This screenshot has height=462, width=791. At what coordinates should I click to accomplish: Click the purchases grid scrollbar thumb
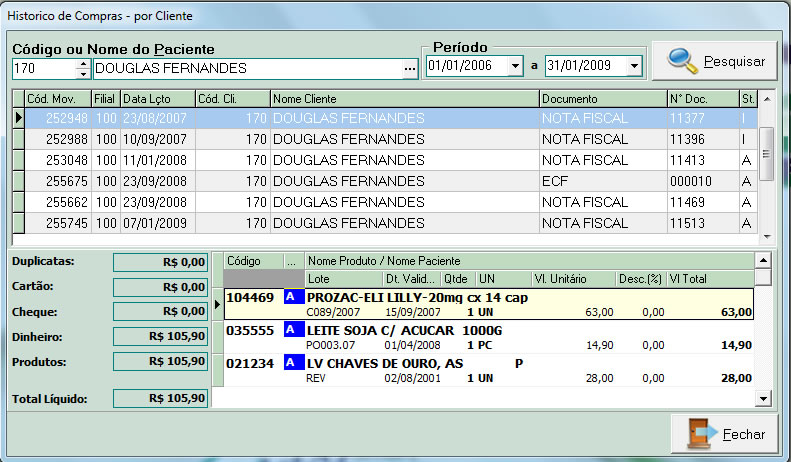coord(766,154)
